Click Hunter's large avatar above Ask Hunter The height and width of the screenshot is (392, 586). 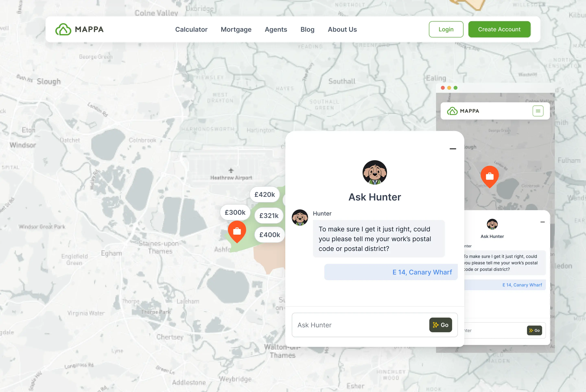coord(375,172)
